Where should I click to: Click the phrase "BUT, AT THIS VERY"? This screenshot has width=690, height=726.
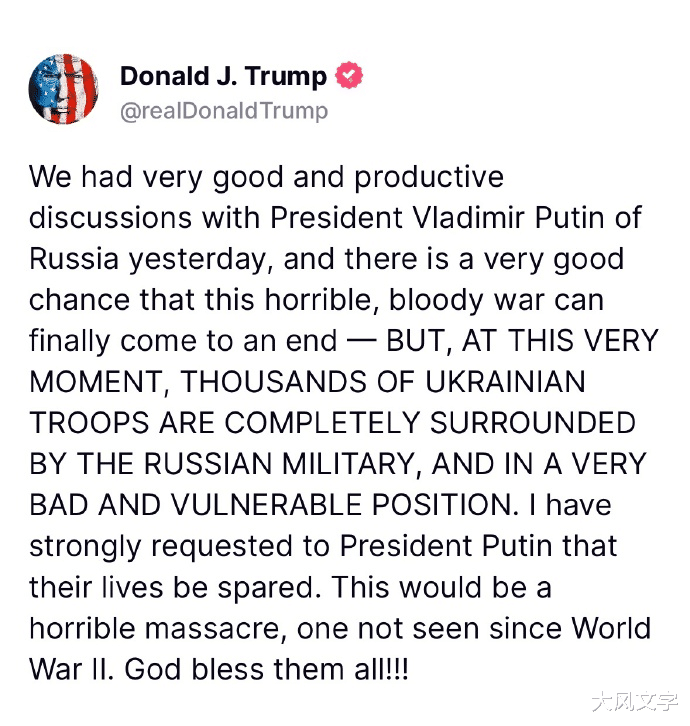[522, 341]
